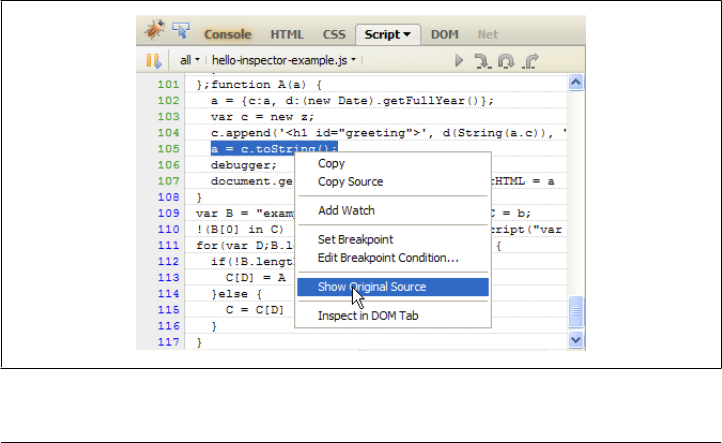This screenshot has width=722, height=443.
Task: Click the Step Out debugger icon
Action: coord(530,61)
